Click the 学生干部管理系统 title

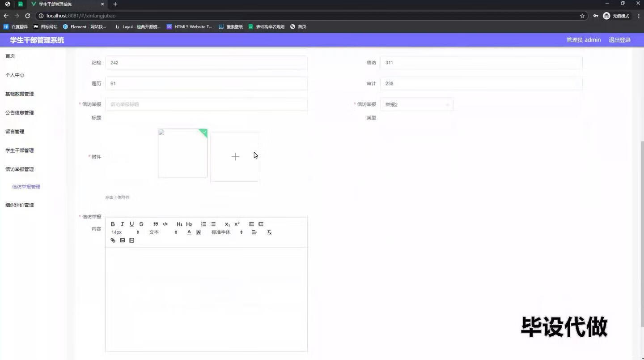tap(37, 40)
